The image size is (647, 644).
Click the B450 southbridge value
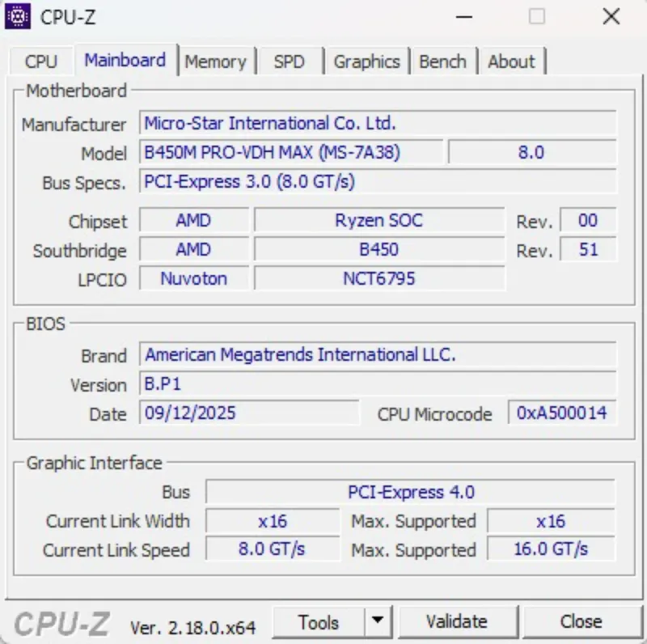(379, 250)
